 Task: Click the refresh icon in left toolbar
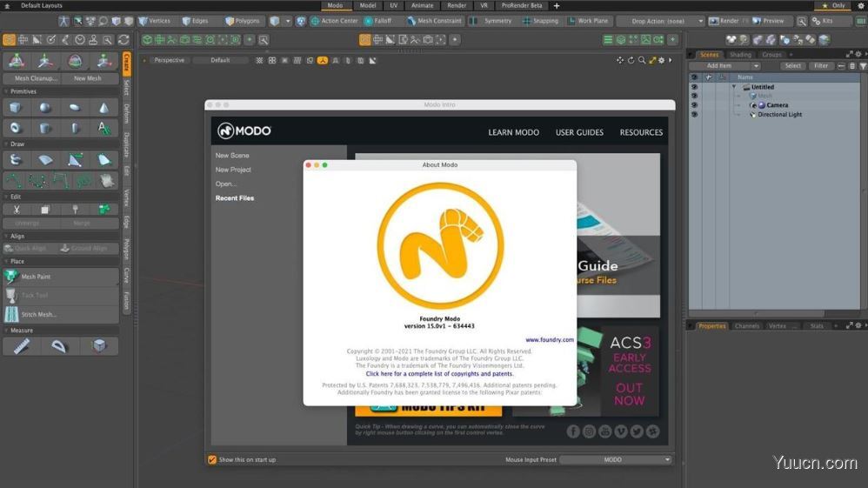[x=124, y=40]
